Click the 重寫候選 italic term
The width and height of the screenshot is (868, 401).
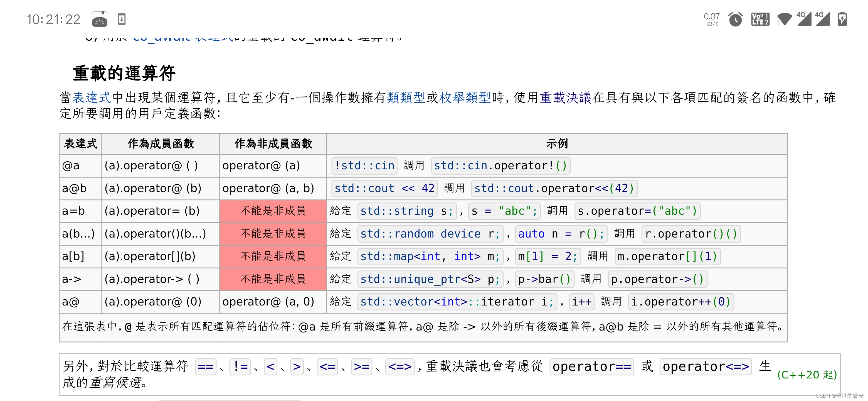(115, 383)
